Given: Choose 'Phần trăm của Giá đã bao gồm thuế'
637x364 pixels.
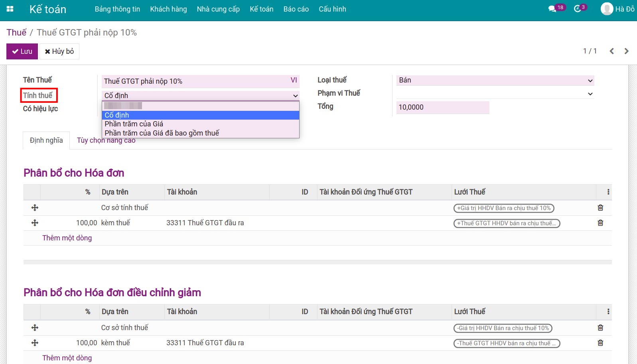Looking at the screenshot, I should pyautogui.click(x=162, y=133).
